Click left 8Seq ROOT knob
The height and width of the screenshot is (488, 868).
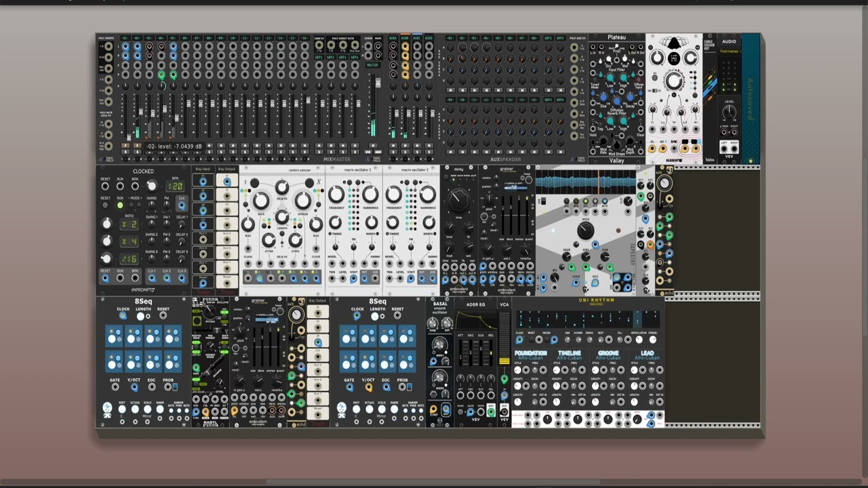click(122, 410)
